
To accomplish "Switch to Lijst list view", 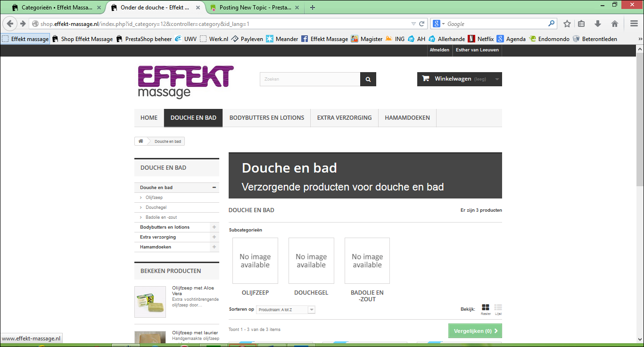I will [498, 309].
